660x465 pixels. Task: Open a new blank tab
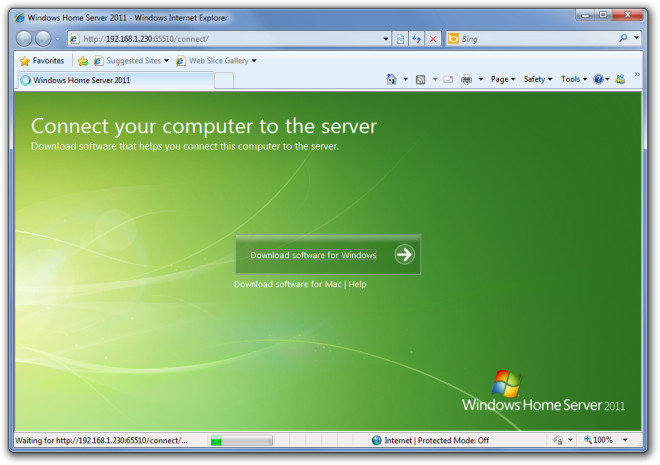(x=224, y=80)
